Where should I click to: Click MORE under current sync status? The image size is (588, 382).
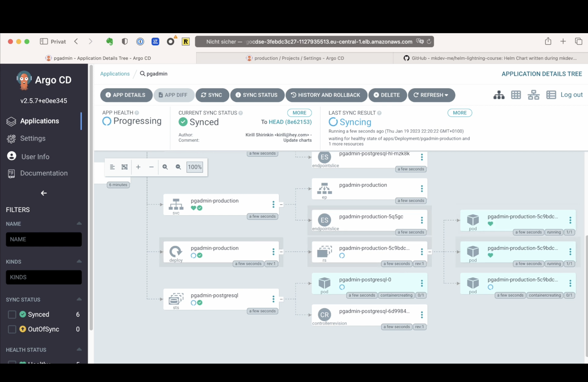click(x=299, y=113)
